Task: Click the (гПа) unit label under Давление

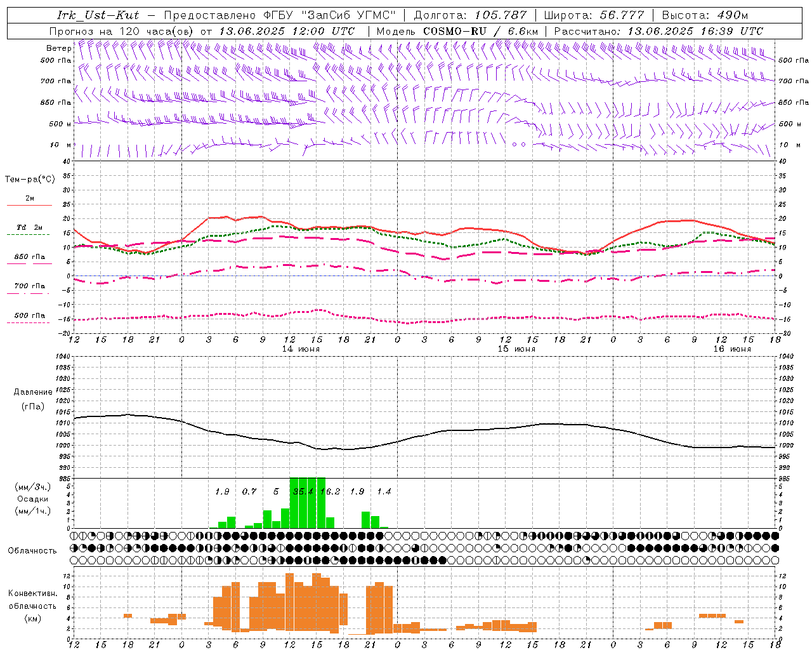Action: (x=33, y=407)
